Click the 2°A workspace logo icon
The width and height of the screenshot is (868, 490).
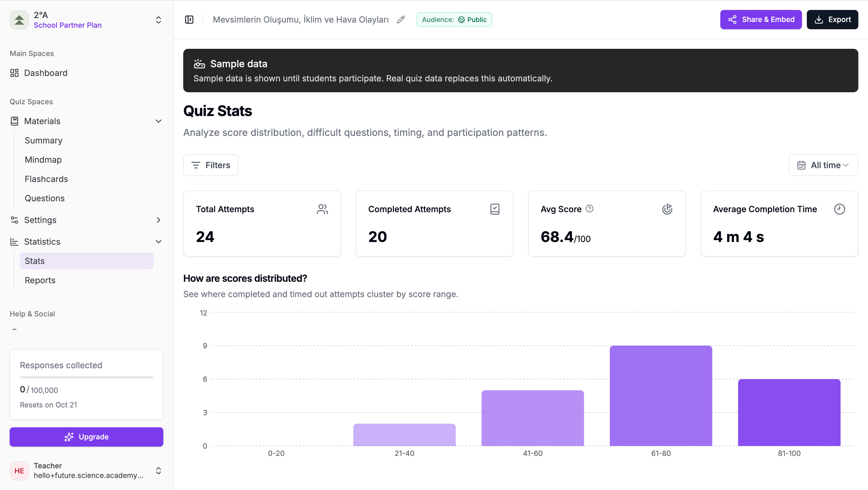19,20
